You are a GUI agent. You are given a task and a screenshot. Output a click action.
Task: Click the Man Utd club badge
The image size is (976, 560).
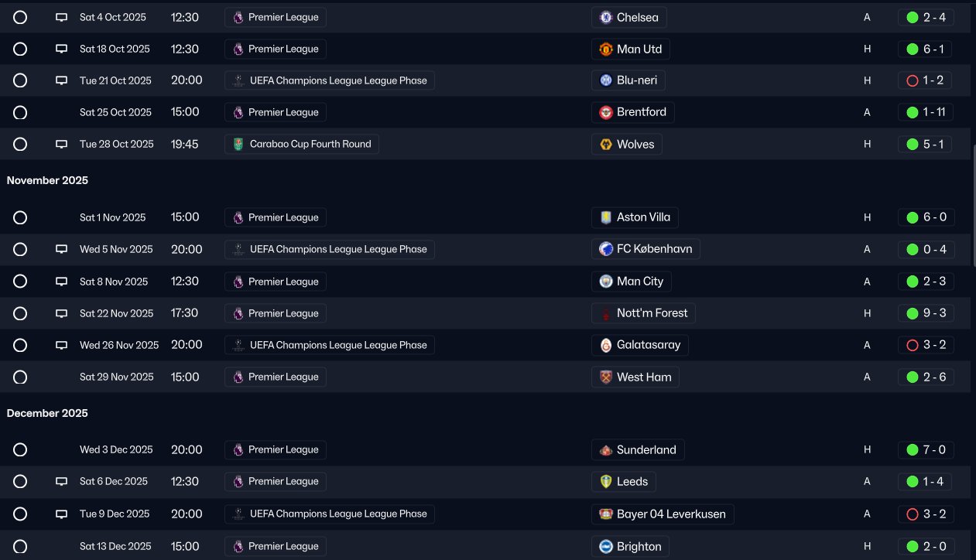(606, 50)
